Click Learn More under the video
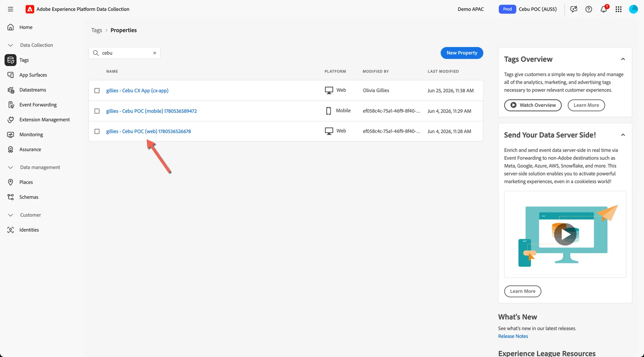 coord(523,291)
